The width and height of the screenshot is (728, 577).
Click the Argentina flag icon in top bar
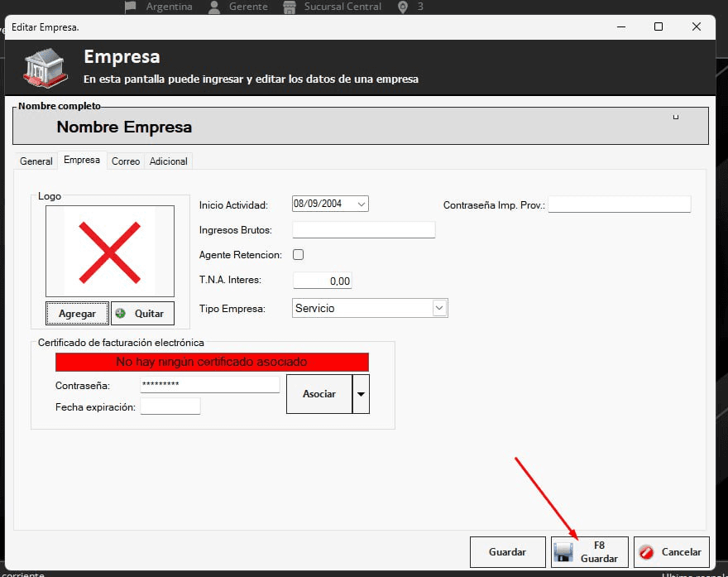click(x=131, y=7)
